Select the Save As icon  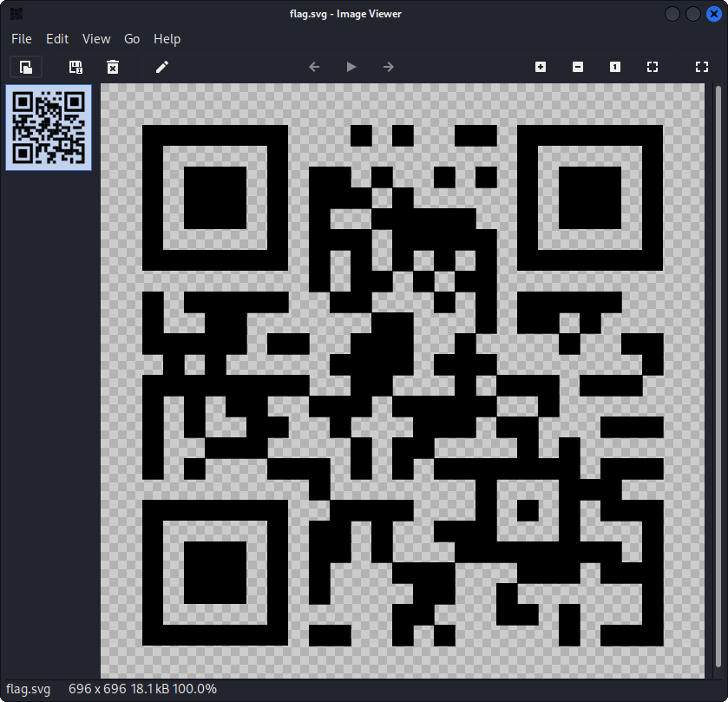(75, 67)
